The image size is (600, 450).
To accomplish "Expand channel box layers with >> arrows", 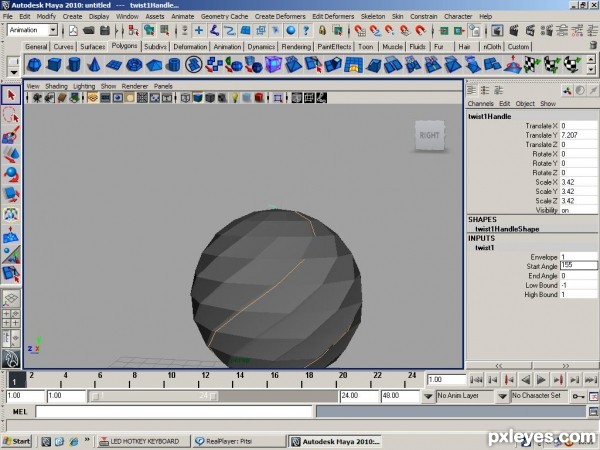I will 566,365.
